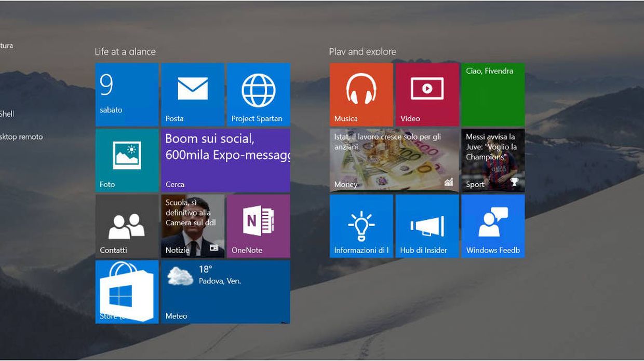Open the Money tile with euro banknotes
Screen dimensions: 644x361
click(394, 160)
